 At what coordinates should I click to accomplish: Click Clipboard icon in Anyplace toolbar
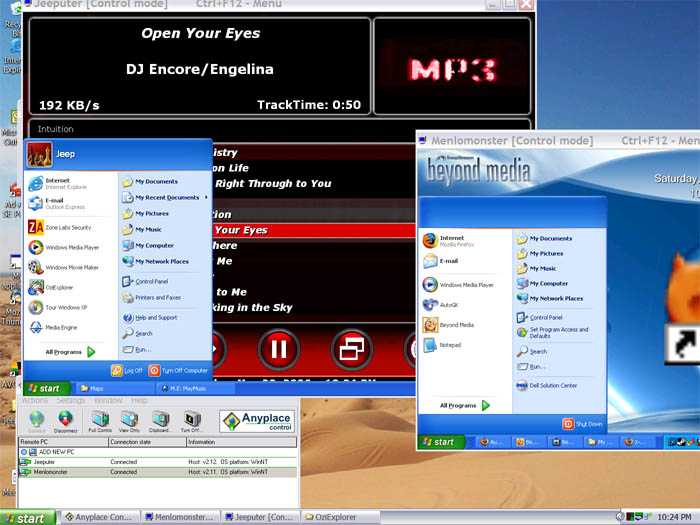159,421
